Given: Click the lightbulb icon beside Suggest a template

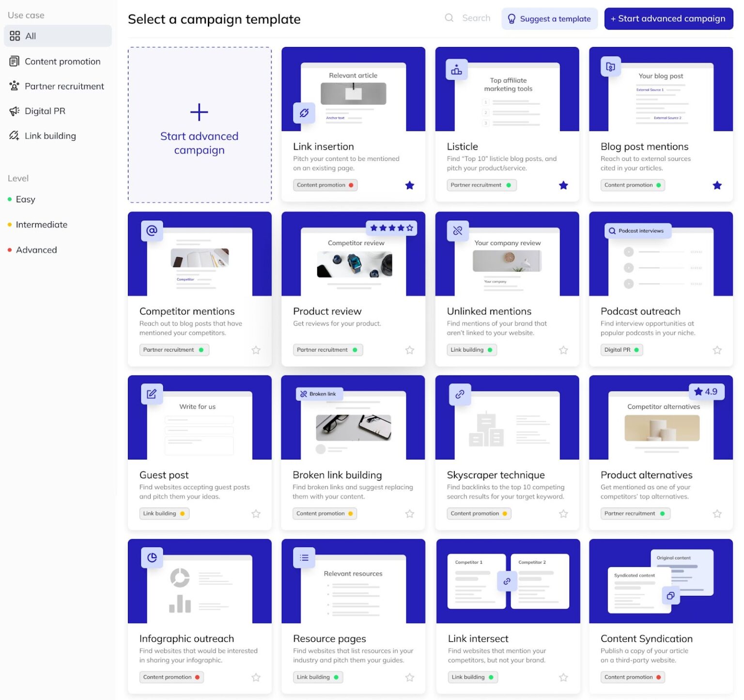Looking at the screenshot, I should [511, 18].
